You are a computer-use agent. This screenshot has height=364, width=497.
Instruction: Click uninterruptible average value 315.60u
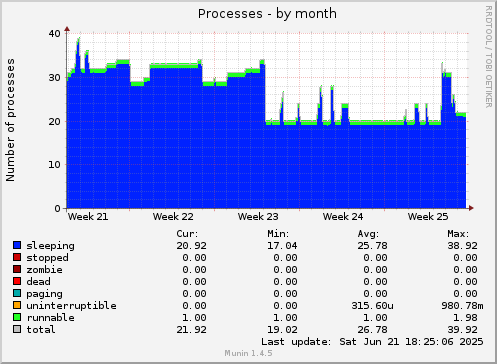(x=372, y=306)
